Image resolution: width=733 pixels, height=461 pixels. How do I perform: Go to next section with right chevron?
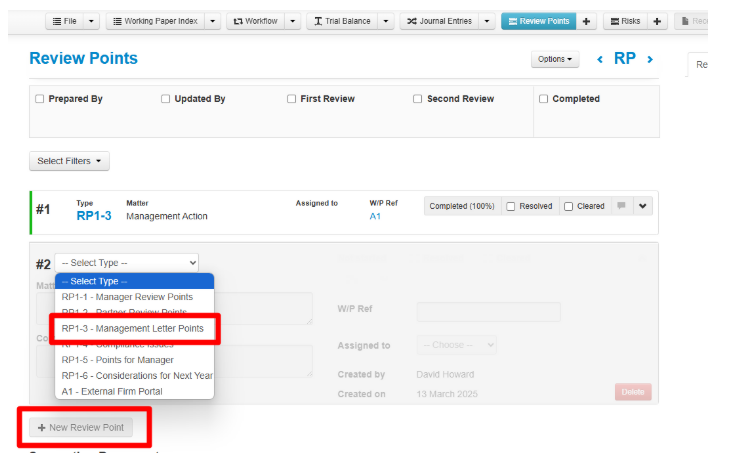coord(650,60)
